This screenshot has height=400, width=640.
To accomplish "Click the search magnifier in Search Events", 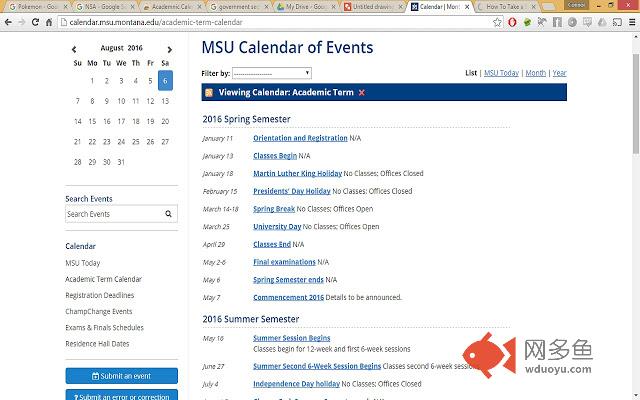I will click(x=168, y=214).
